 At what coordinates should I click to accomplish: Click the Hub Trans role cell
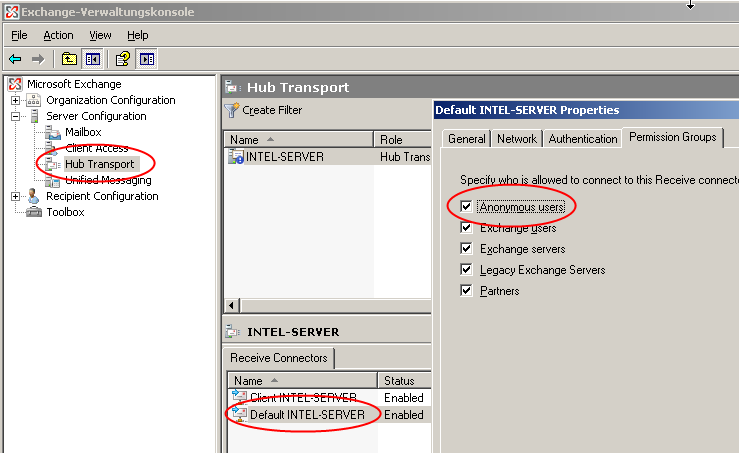[405, 156]
